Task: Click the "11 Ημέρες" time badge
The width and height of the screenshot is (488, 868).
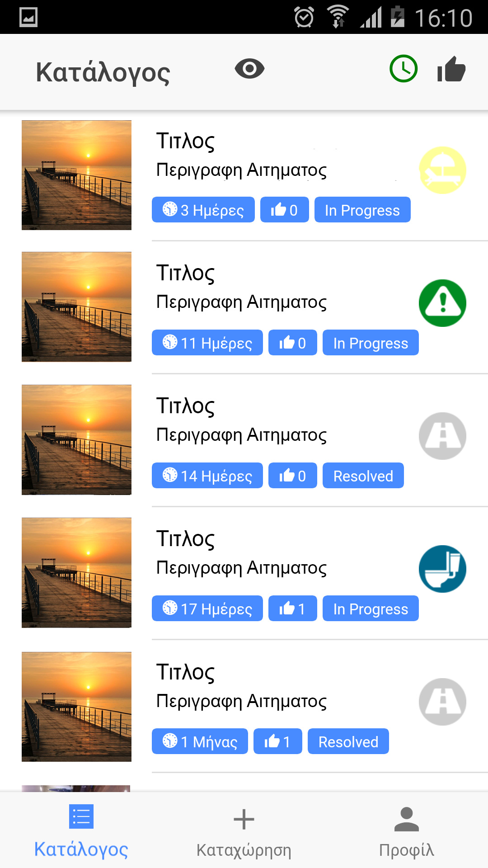Action: tap(207, 343)
